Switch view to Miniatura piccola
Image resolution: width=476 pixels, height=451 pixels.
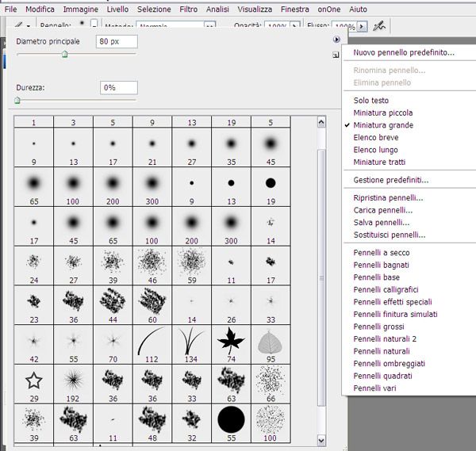[x=383, y=113]
